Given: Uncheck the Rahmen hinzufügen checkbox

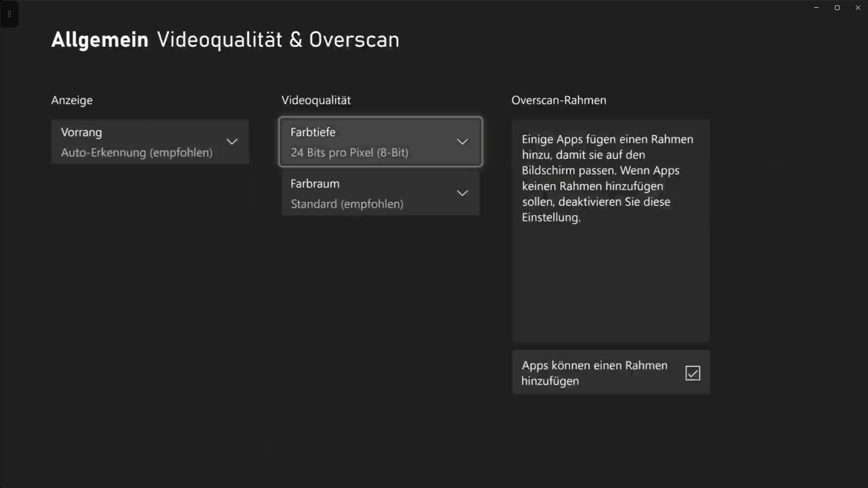Looking at the screenshot, I should pyautogui.click(x=692, y=373).
